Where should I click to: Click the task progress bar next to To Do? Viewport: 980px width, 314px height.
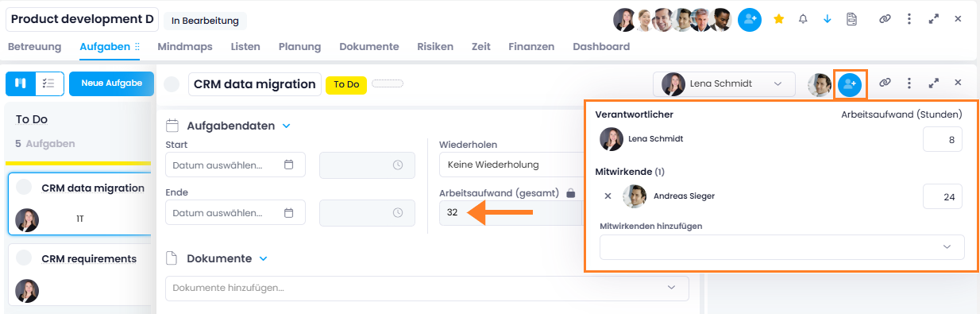388,83
